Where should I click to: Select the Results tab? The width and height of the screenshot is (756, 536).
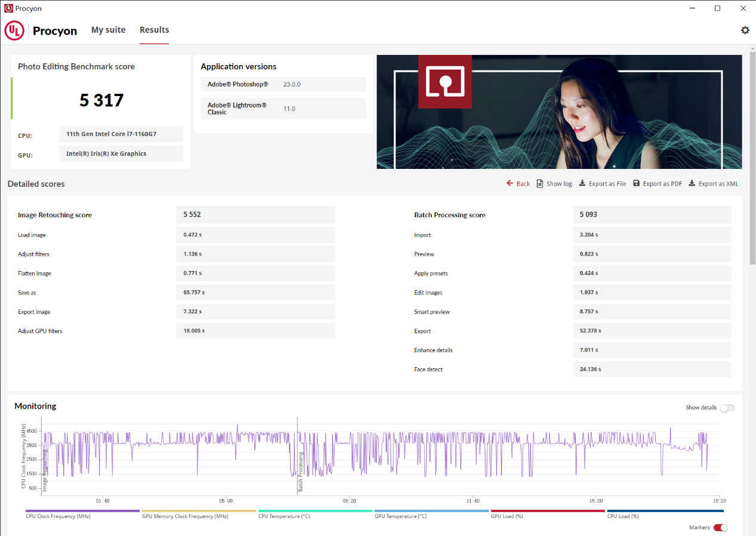154,30
